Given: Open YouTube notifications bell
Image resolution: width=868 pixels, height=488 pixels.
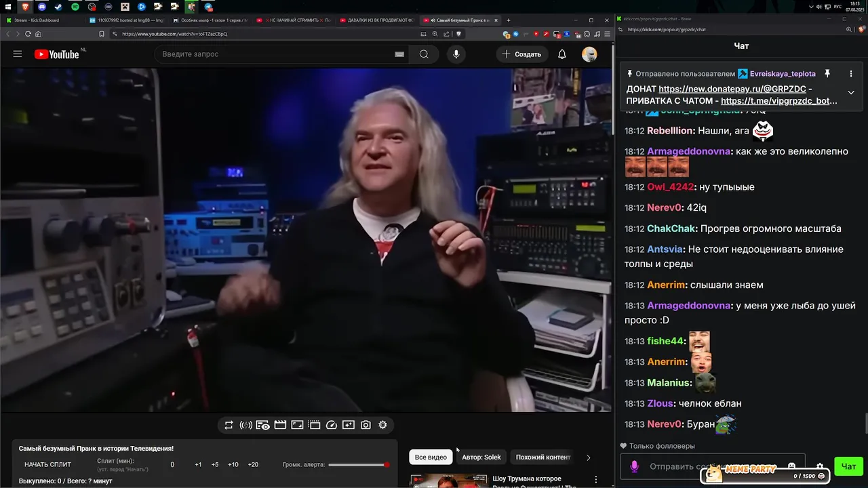Looking at the screenshot, I should (x=562, y=54).
